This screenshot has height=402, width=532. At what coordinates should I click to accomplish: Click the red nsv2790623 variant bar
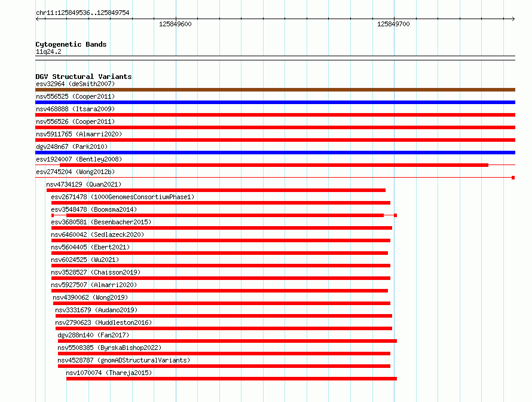point(224,328)
